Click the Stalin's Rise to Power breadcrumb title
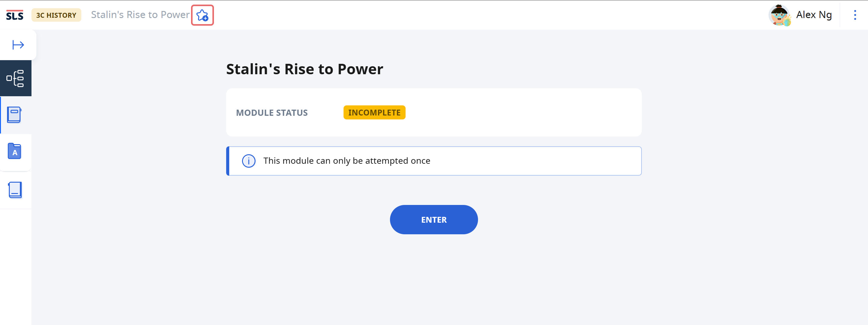Viewport: 868px width, 325px height. click(140, 15)
